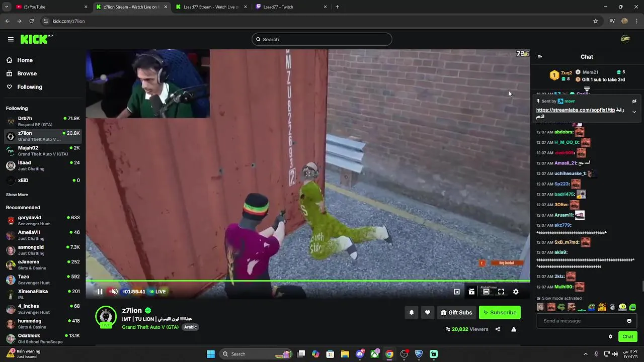Enter fullscreen video mode
Viewport: 644px width, 362px height.
pyautogui.click(x=501, y=292)
